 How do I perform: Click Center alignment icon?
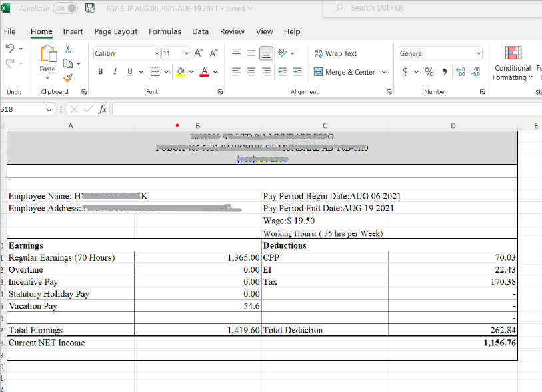(x=251, y=71)
